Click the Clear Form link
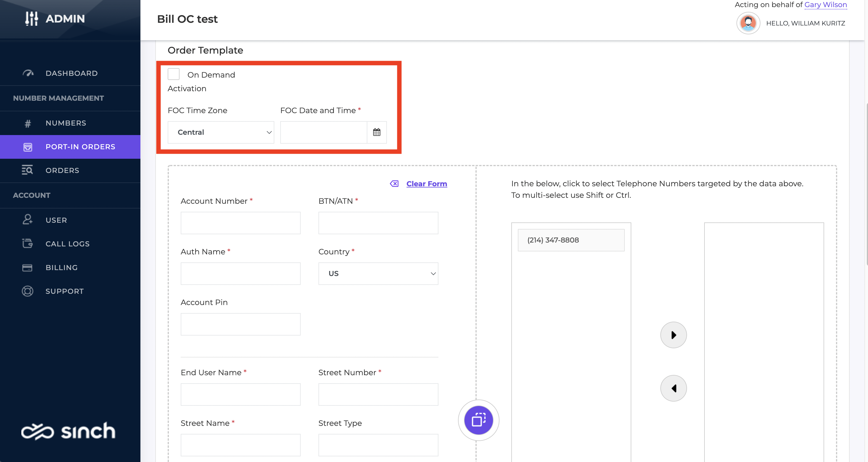The height and width of the screenshot is (462, 868). (427, 184)
